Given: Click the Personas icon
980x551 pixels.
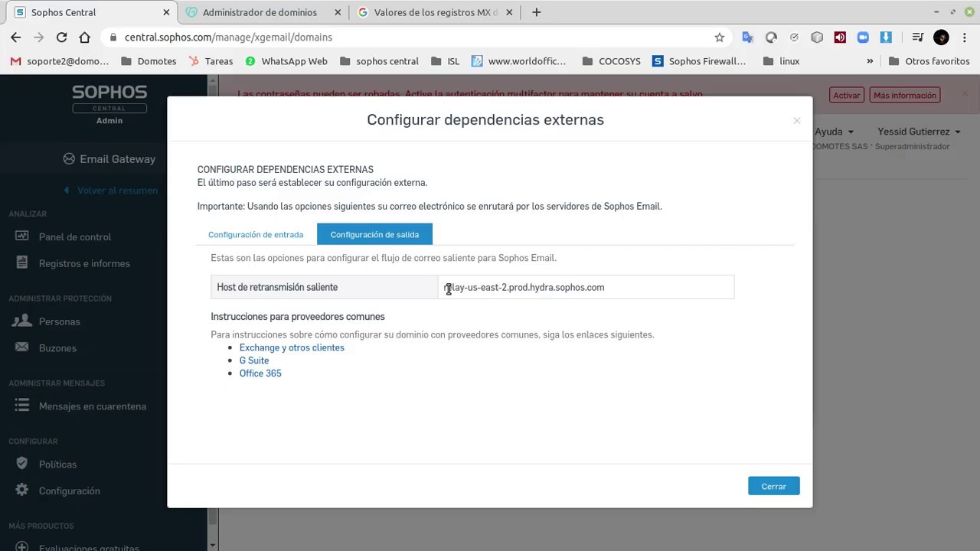Looking at the screenshot, I should tap(22, 321).
